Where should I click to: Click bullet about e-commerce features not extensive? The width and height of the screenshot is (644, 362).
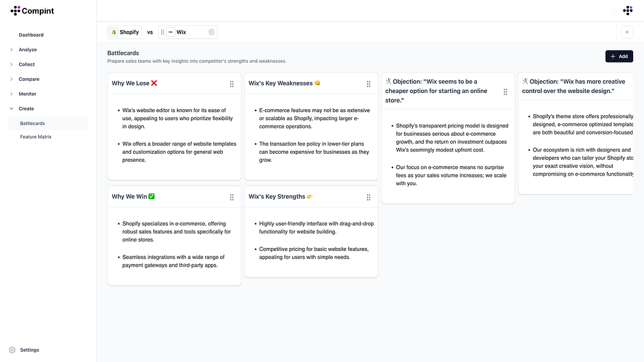click(x=314, y=118)
